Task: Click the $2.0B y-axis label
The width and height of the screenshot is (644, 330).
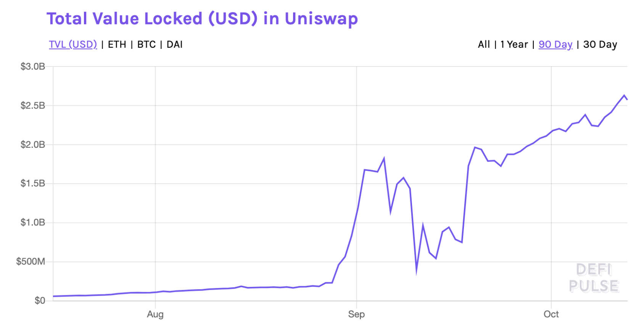Action: [33, 145]
